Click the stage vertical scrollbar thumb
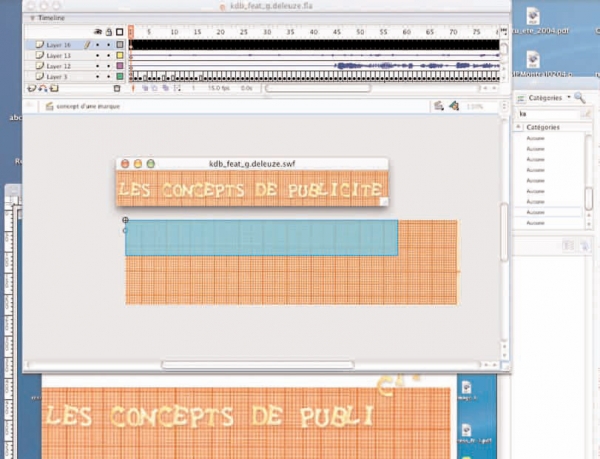 click(x=504, y=232)
